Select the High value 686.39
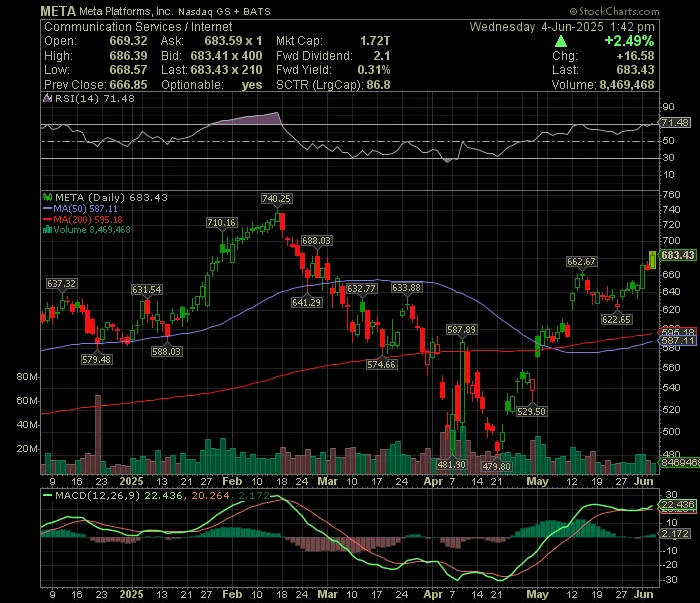This screenshot has height=603, width=700. click(x=128, y=56)
